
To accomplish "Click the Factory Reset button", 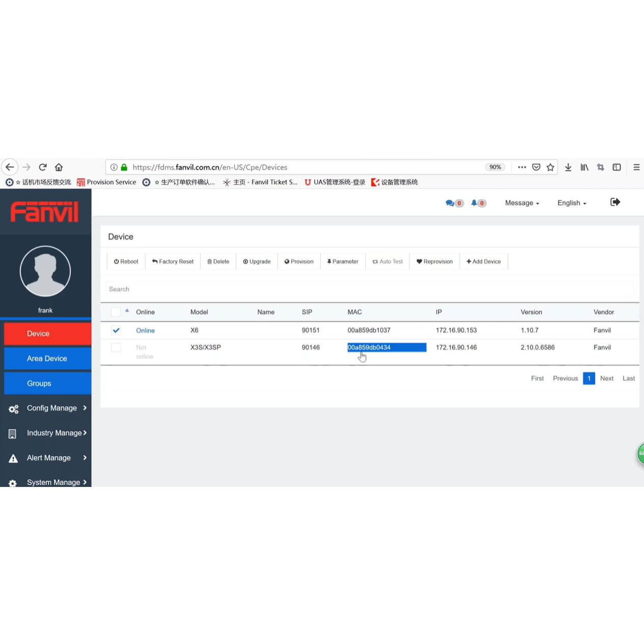I will [x=173, y=262].
